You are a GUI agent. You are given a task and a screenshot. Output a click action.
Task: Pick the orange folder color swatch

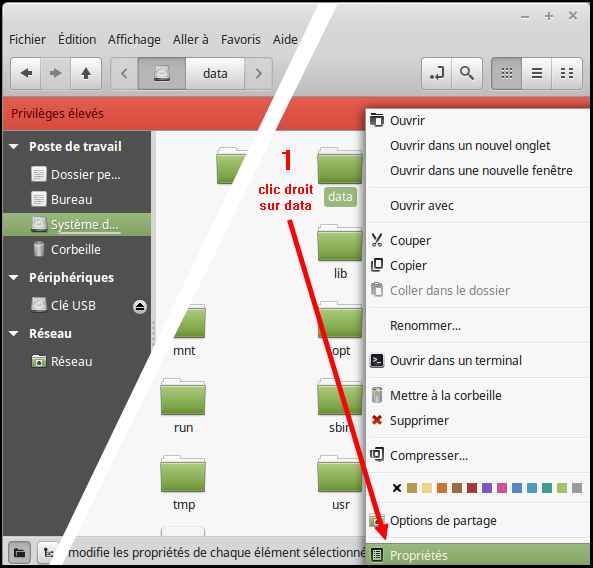click(442, 488)
